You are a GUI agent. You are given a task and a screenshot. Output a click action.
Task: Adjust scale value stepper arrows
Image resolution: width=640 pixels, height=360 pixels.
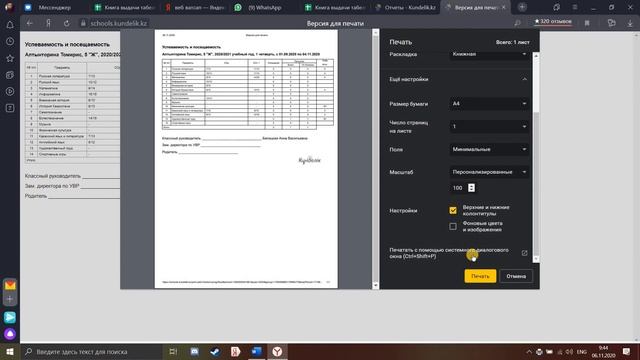tap(471, 188)
